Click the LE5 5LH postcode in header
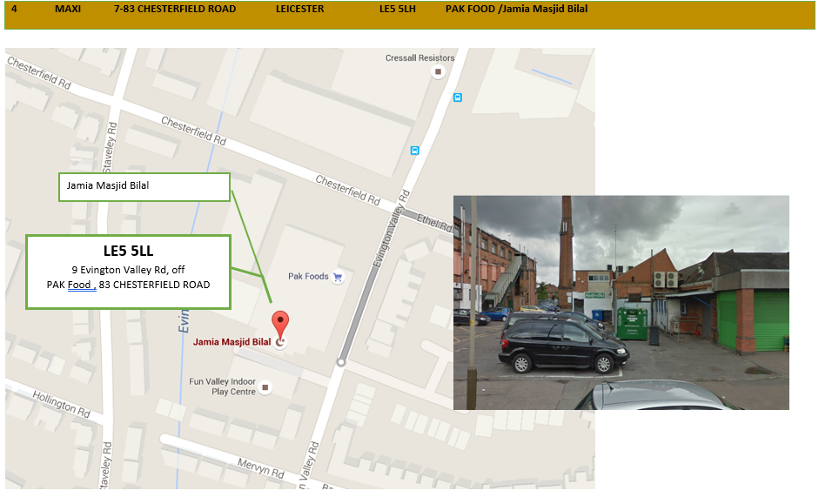The image size is (832, 504). click(398, 9)
